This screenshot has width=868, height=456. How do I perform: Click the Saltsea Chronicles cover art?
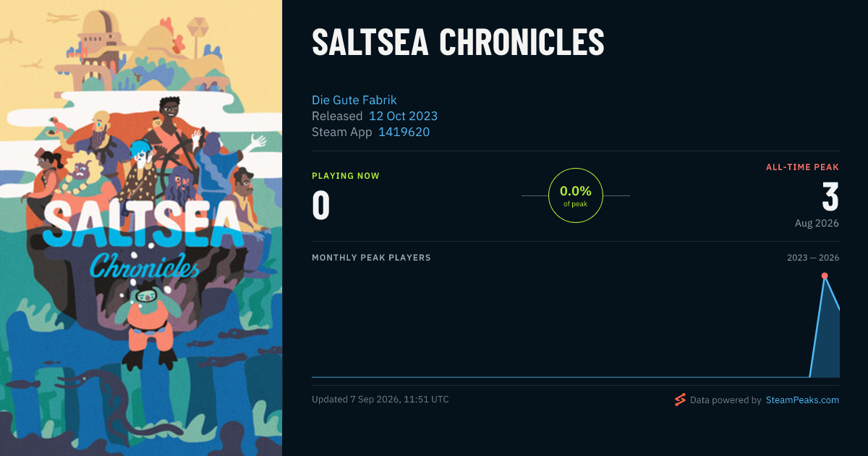141,228
